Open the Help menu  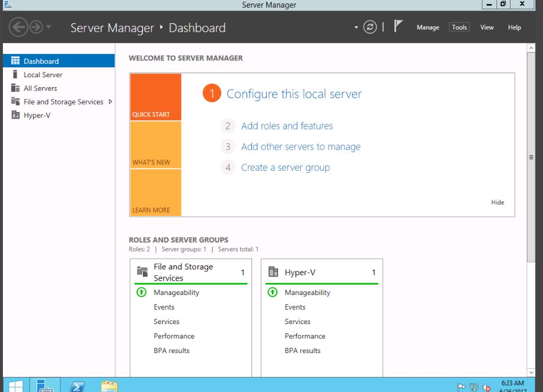515,27
